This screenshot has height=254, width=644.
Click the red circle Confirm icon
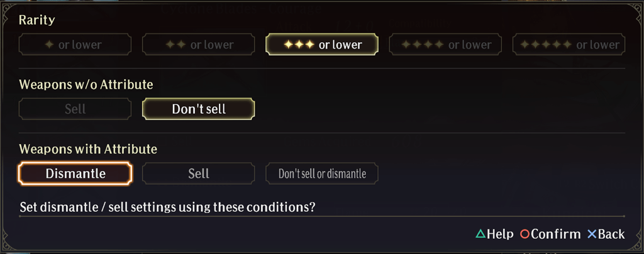click(525, 234)
